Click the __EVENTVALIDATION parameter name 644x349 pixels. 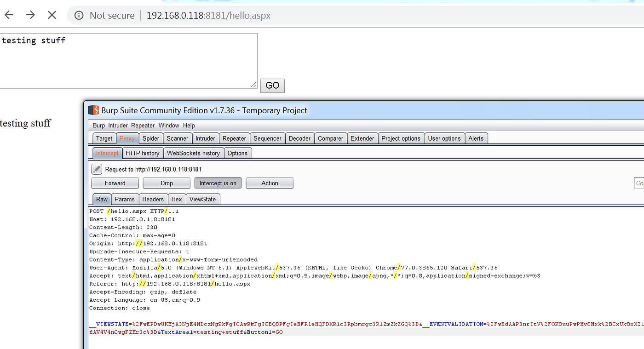(452, 324)
